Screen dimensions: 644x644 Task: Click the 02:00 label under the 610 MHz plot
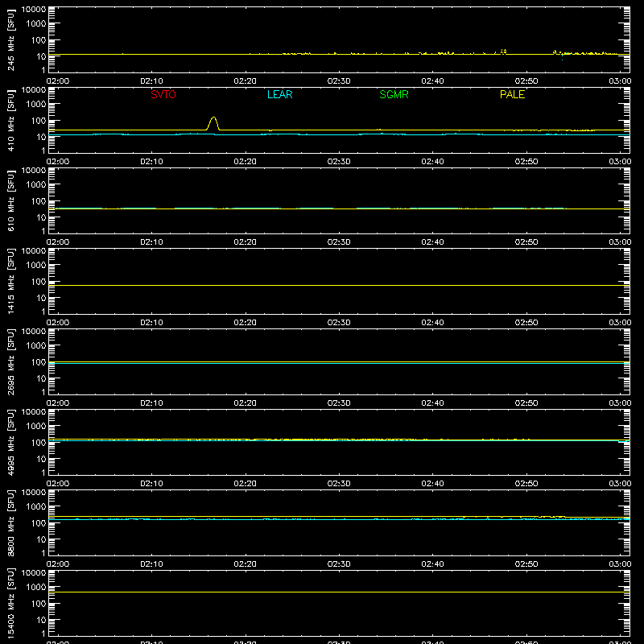[58, 242]
